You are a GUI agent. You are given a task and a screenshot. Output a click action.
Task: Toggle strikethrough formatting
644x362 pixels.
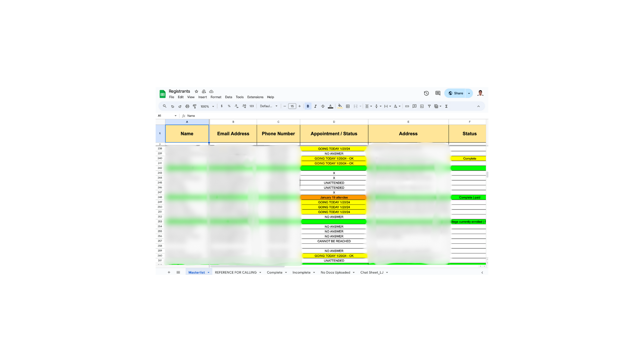point(323,106)
